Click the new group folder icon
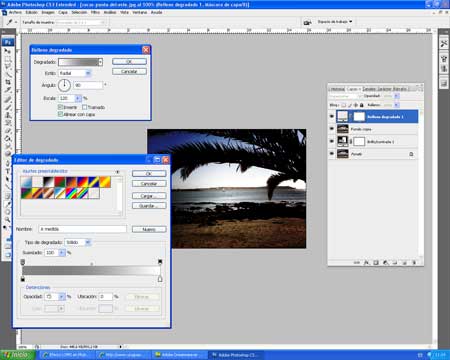 click(x=395, y=263)
